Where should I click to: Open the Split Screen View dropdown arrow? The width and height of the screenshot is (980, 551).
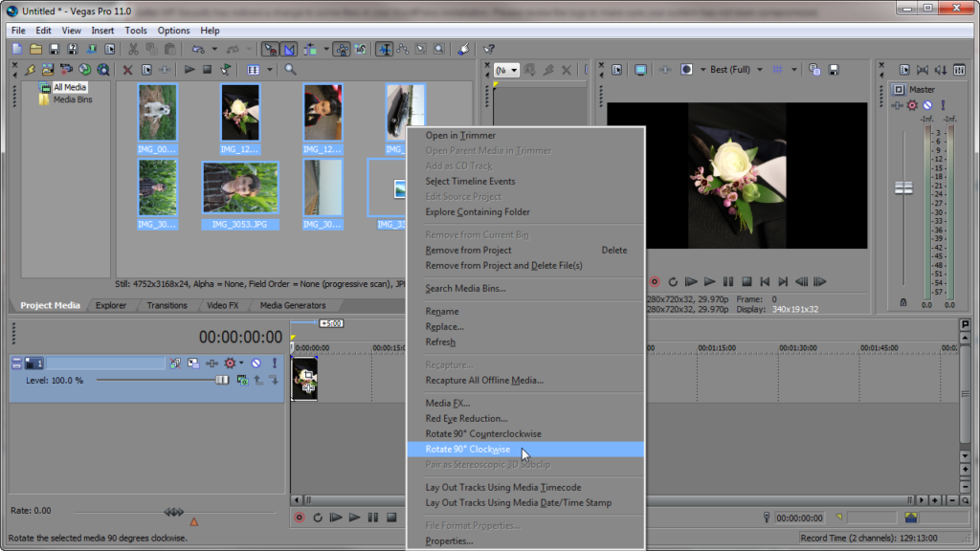click(702, 69)
